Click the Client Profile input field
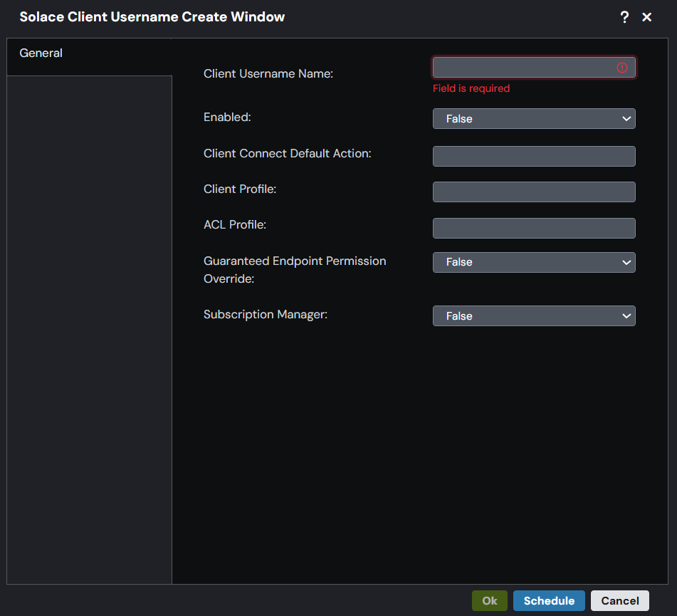Image resolution: width=677 pixels, height=616 pixels. click(x=534, y=192)
